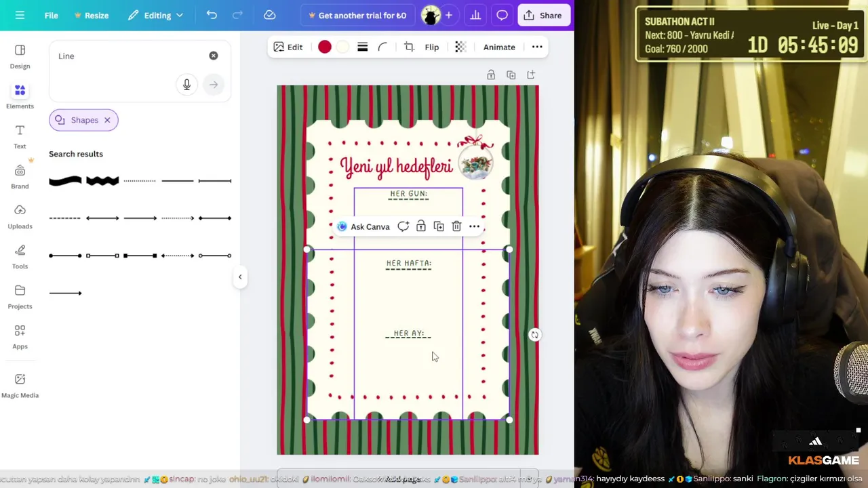The height and width of the screenshot is (488, 868).
Task: Open the Elements sidebar tab
Action: [x=20, y=97]
